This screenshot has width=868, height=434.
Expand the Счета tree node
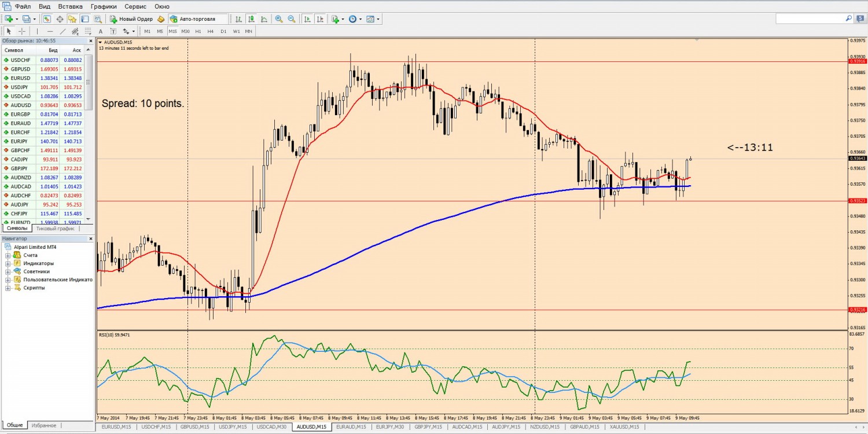click(8, 255)
